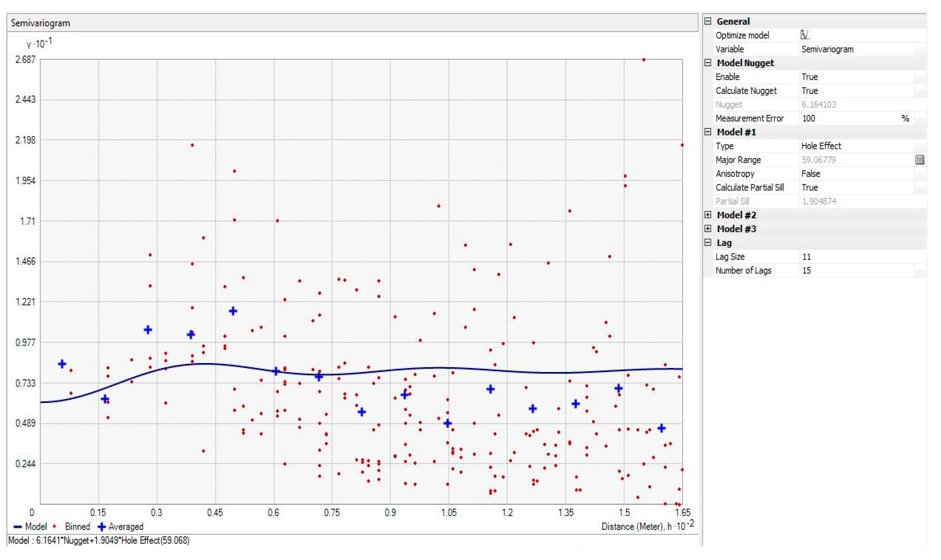941x560 pixels.
Task: Toggle the Anisotropy False value
Action: point(811,173)
